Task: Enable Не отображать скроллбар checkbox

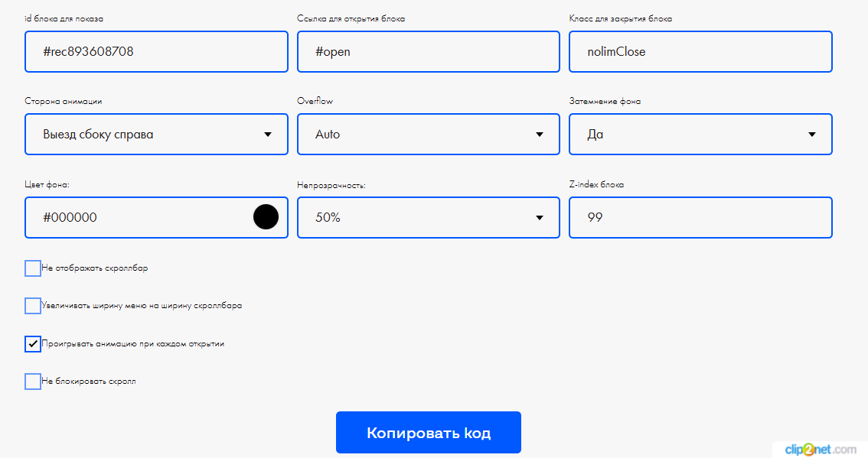Action: 33,268
